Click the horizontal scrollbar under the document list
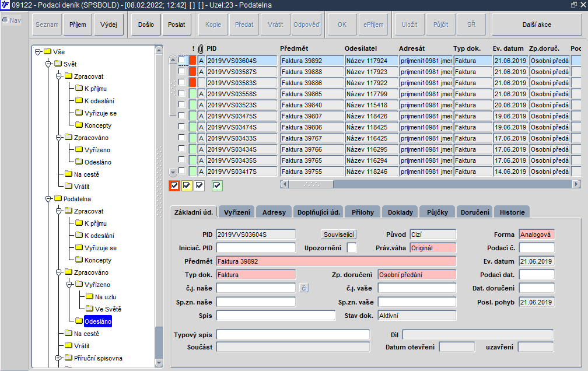 [x=430, y=184]
